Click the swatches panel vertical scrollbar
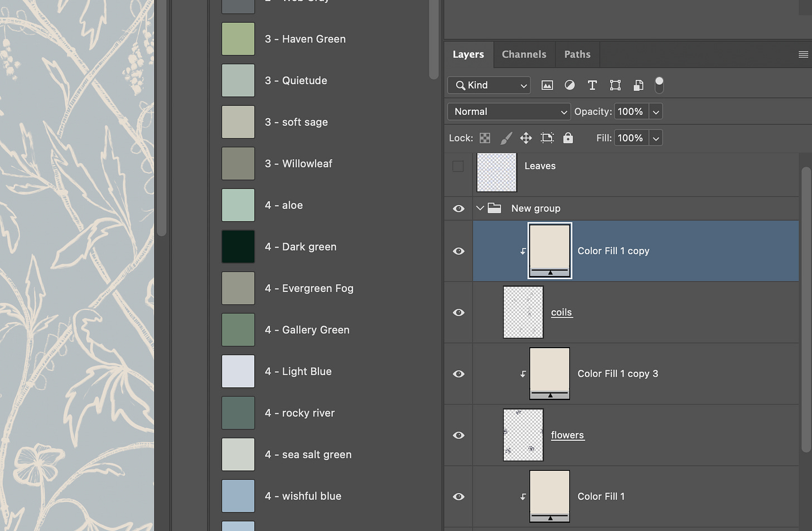Viewport: 812px width, 531px height. point(434,39)
